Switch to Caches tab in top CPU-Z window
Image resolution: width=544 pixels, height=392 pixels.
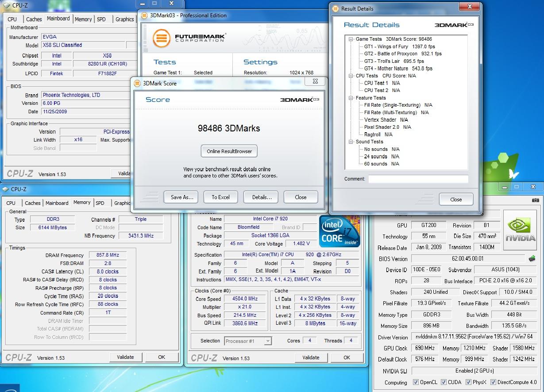coord(34,19)
